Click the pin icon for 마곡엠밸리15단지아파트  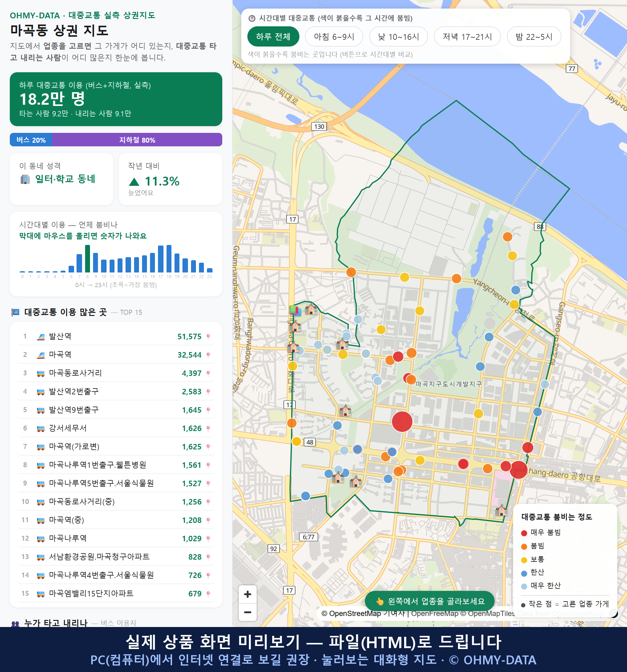coord(208,594)
